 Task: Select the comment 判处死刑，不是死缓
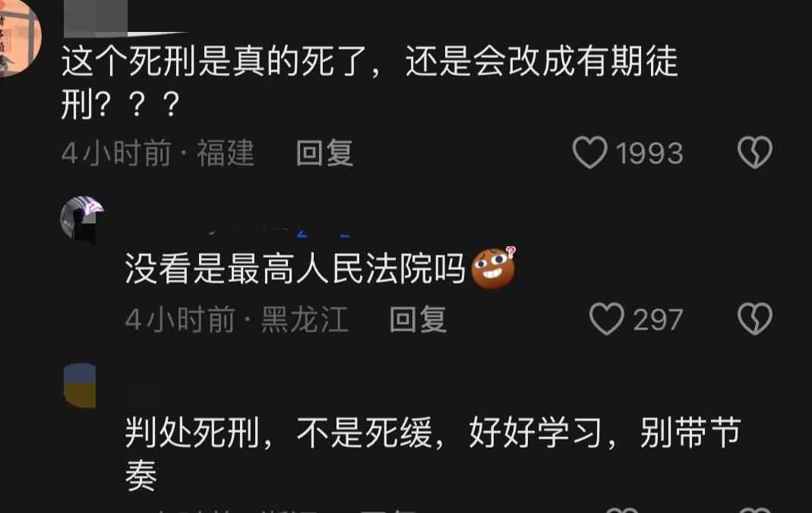[279, 432]
